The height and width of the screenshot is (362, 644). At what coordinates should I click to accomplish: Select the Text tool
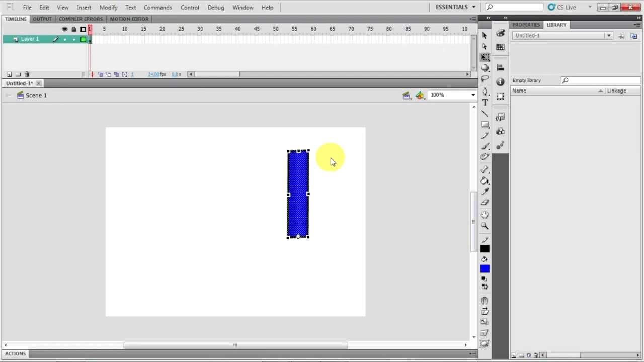(485, 102)
